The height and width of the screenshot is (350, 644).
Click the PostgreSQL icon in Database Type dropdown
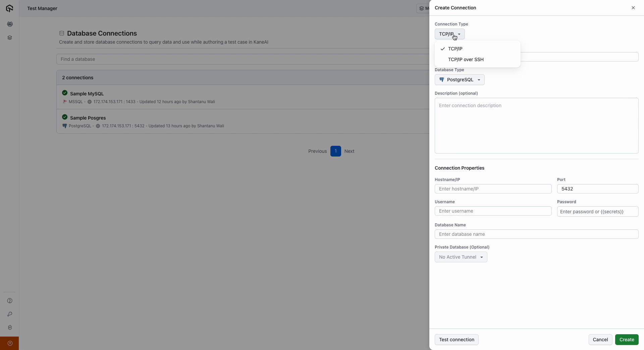(442, 80)
